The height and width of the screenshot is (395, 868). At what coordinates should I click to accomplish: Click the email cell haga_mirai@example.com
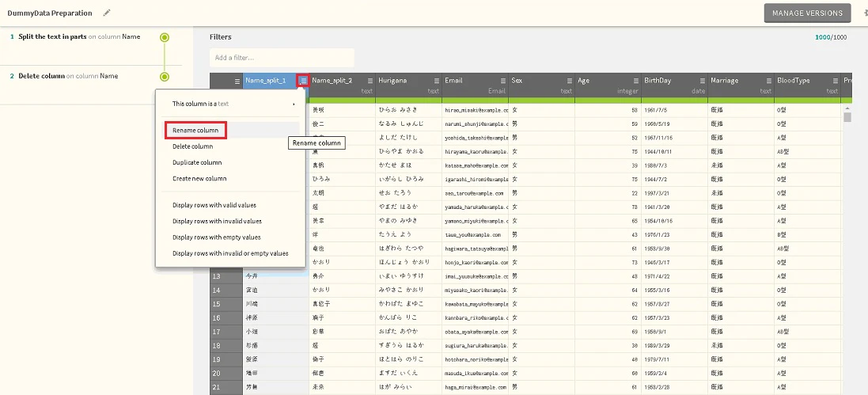click(x=475, y=387)
